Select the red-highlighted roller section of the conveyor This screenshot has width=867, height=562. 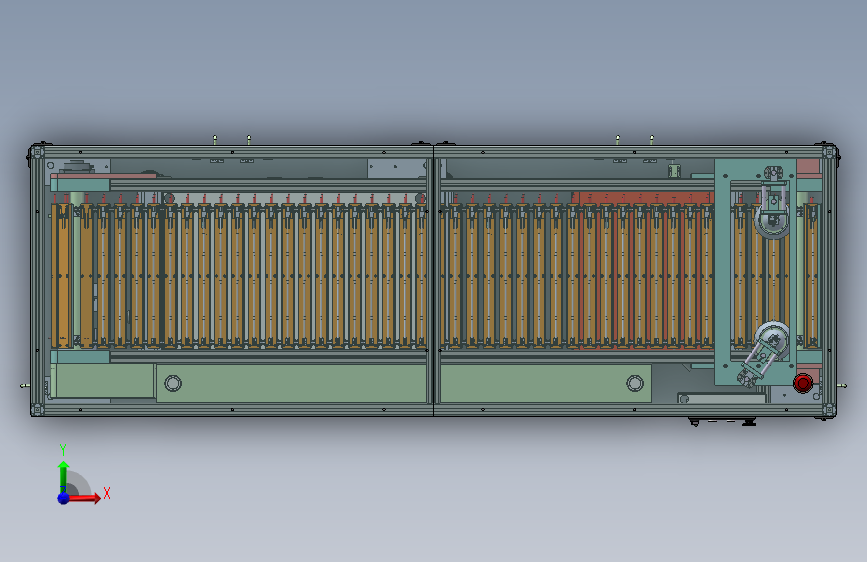[x=641, y=271]
